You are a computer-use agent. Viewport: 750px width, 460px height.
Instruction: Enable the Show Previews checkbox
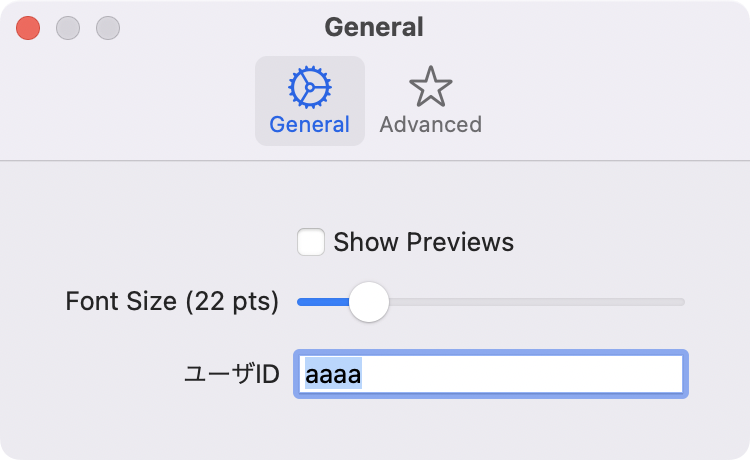[311, 242]
